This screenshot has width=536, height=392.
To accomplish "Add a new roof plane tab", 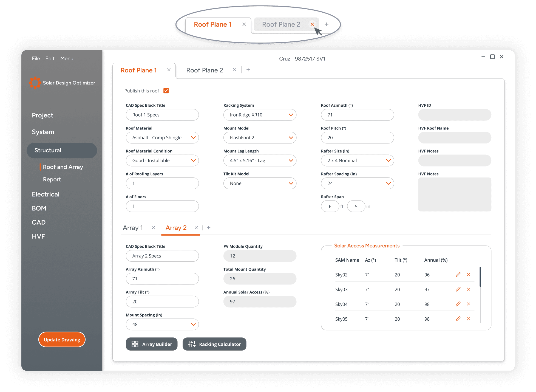I will pyautogui.click(x=248, y=70).
